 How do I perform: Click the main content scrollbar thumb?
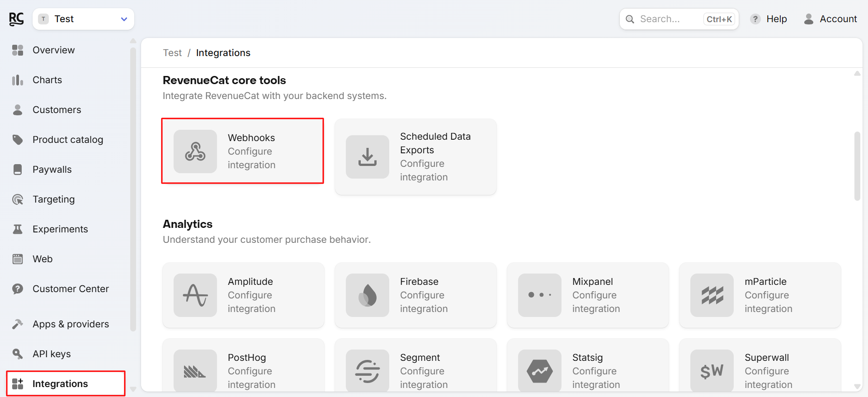click(857, 166)
